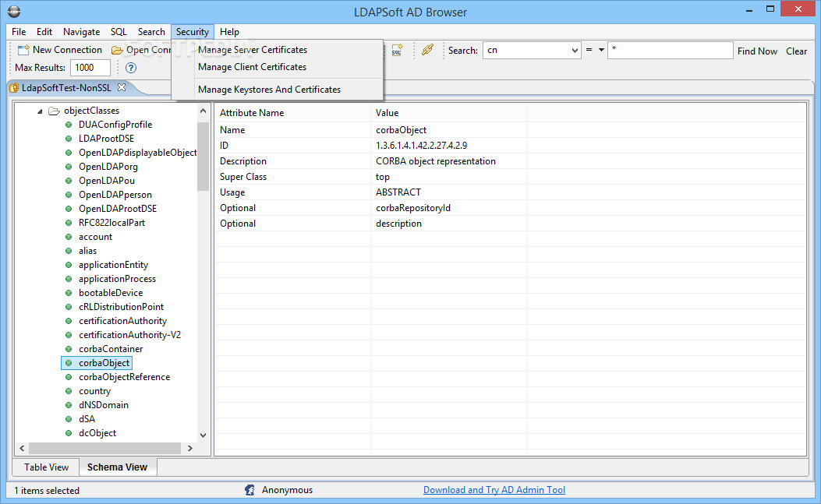Select applicationEntity in the tree

tap(114, 265)
